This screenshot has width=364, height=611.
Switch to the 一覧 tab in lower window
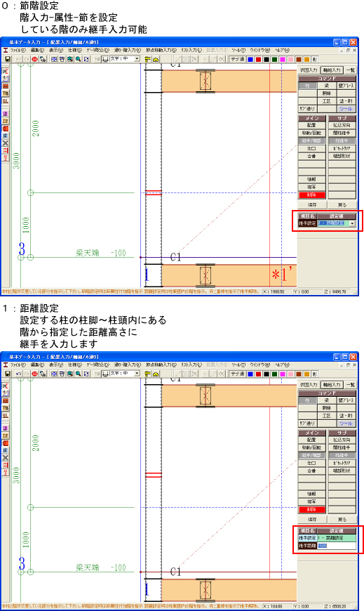coord(350,385)
